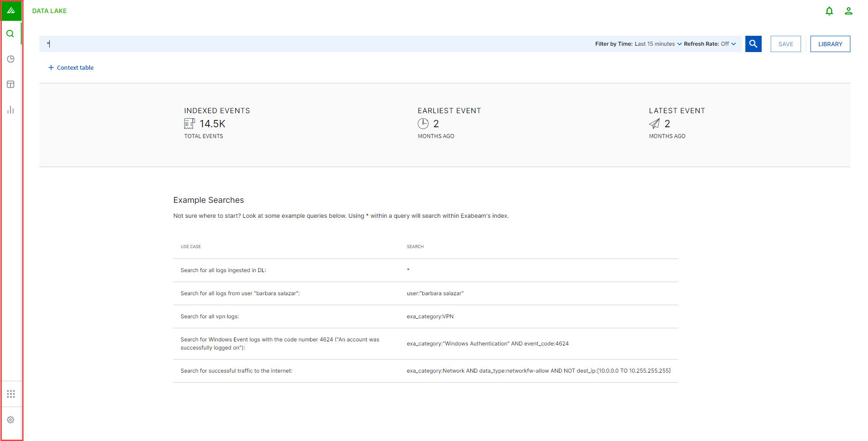Click the 14.5K total events value
The width and height of the screenshot is (868, 441).
212,124
